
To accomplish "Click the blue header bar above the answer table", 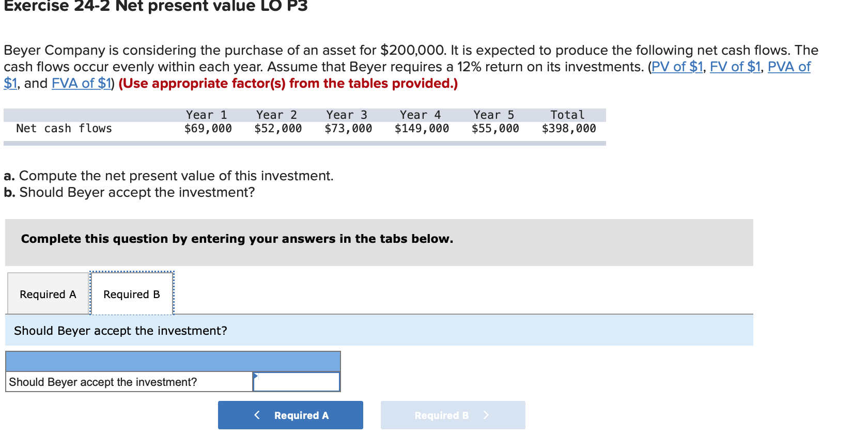I will point(173,361).
